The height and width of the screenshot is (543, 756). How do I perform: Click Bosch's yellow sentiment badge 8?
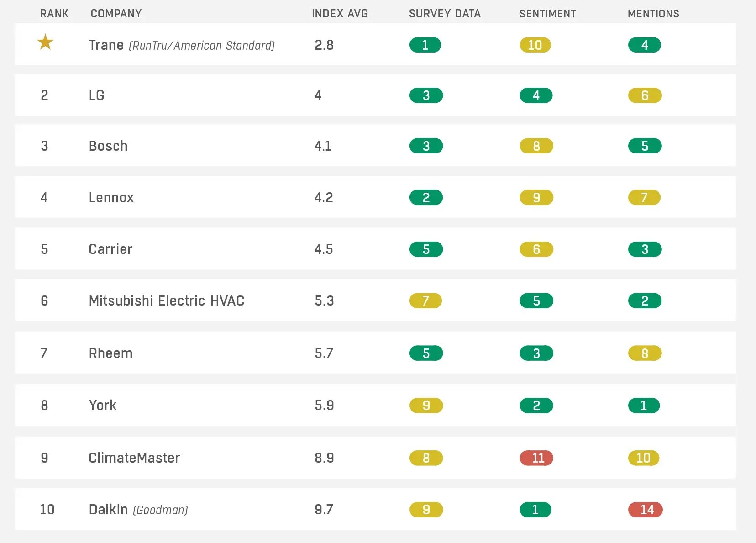536,146
